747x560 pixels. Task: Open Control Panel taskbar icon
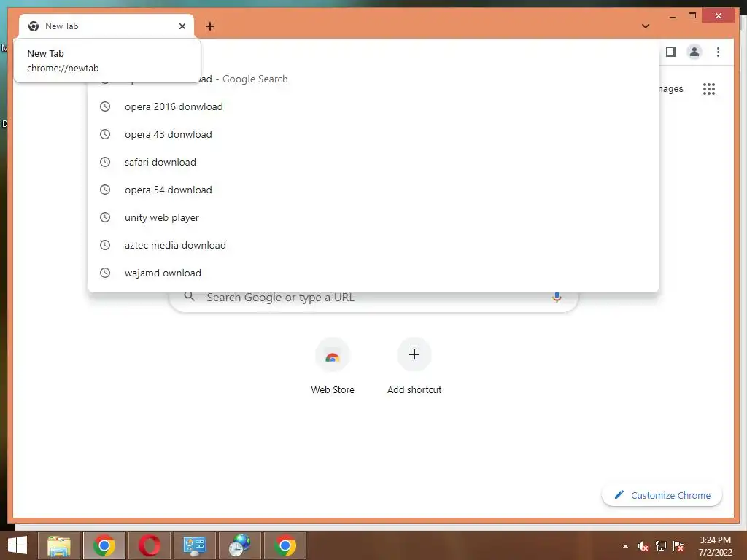tap(194, 545)
